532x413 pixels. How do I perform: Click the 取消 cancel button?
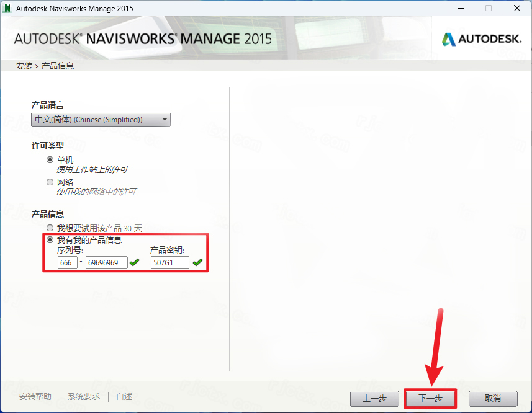point(493,399)
